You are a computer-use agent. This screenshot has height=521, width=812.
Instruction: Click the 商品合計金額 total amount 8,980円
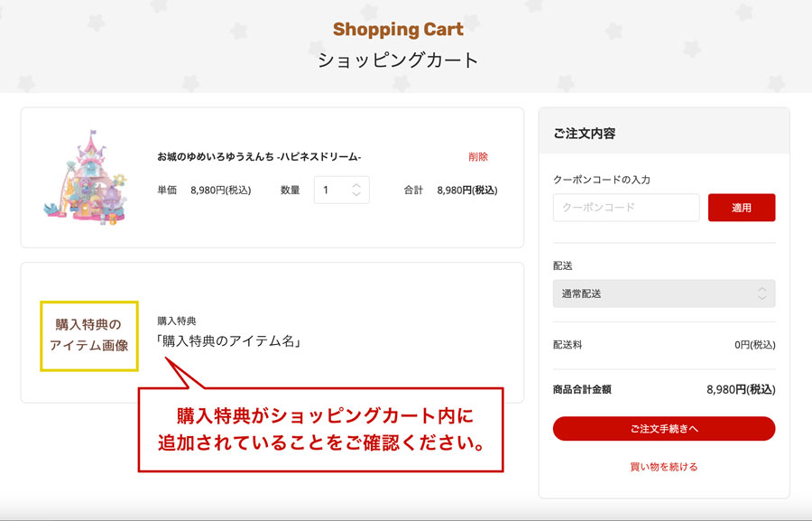click(x=741, y=389)
